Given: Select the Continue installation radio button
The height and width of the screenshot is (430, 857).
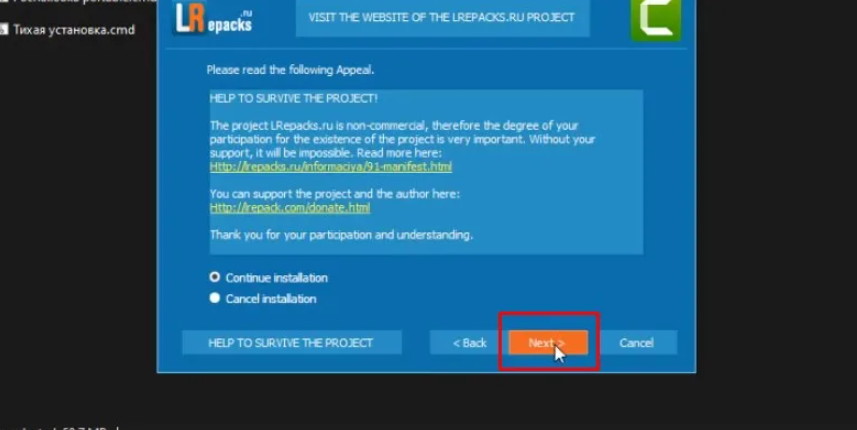Looking at the screenshot, I should [x=215, y=277].
